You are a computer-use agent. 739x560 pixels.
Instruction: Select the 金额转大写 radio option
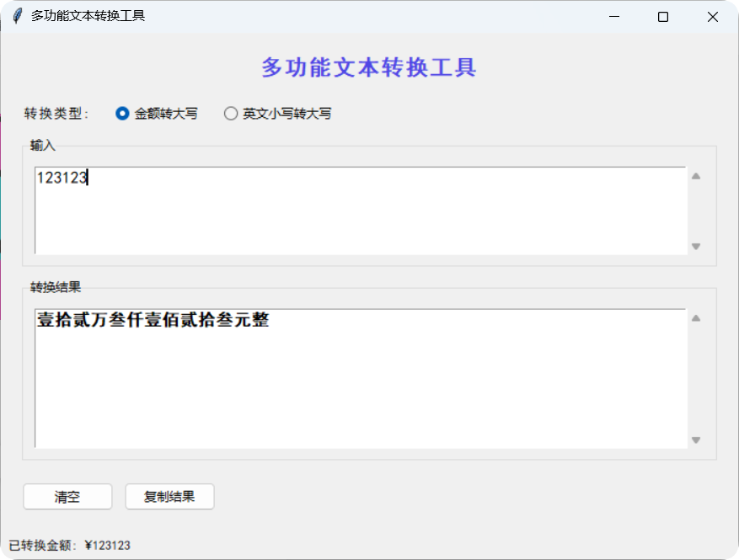point(157,114)
